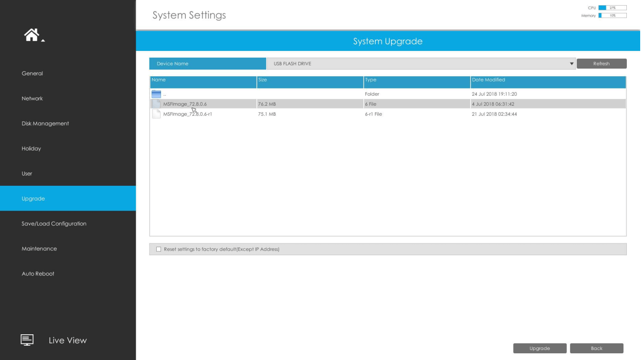
Task: Click the Live View monitor icon
Action: (x=27, y=340)
